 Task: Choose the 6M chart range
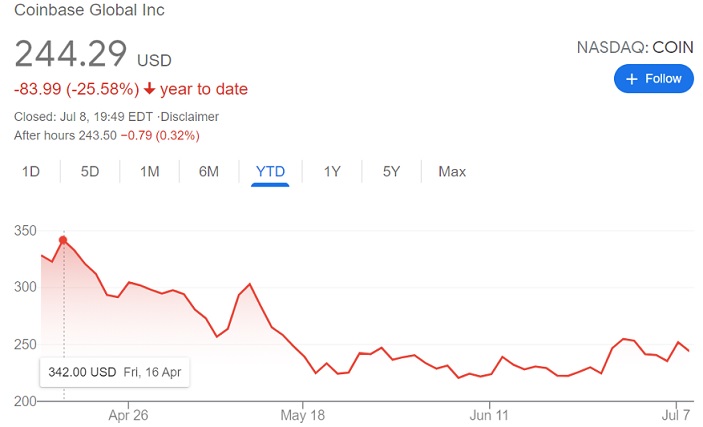tap(208, 171)
